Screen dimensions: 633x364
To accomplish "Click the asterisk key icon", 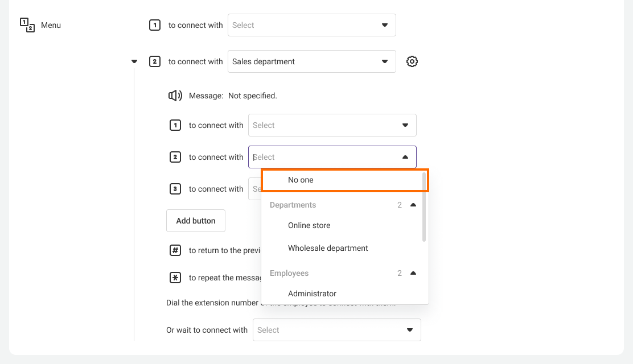I will [x=175, y=278].
